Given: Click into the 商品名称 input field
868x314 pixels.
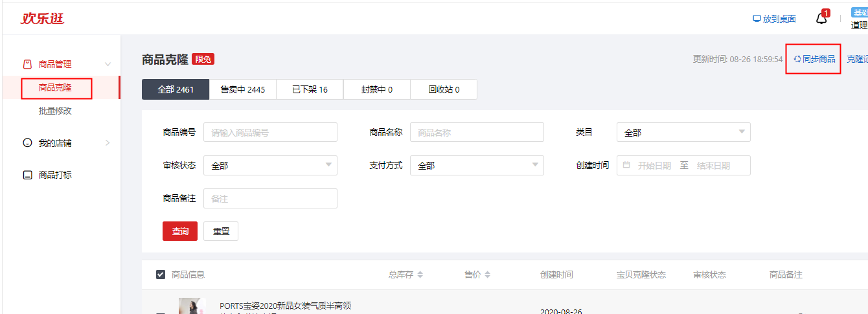Looking at the screenshot, I should coord(477,132).
